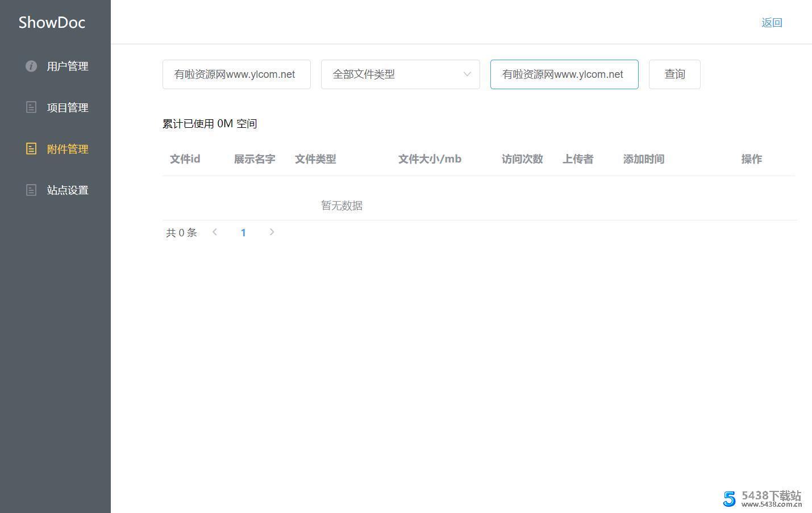Click the input field left of 查询

coord(564,74)
